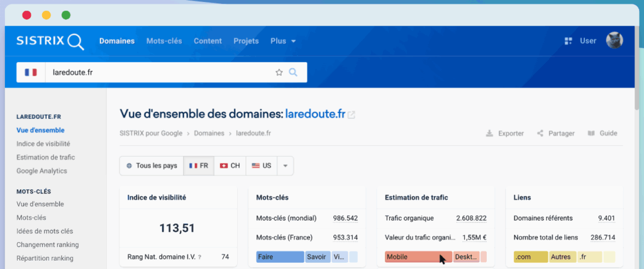This screenshot has width=644, height=269.
Task: Click the laredoute.fr domain search field
Action: 157,72
